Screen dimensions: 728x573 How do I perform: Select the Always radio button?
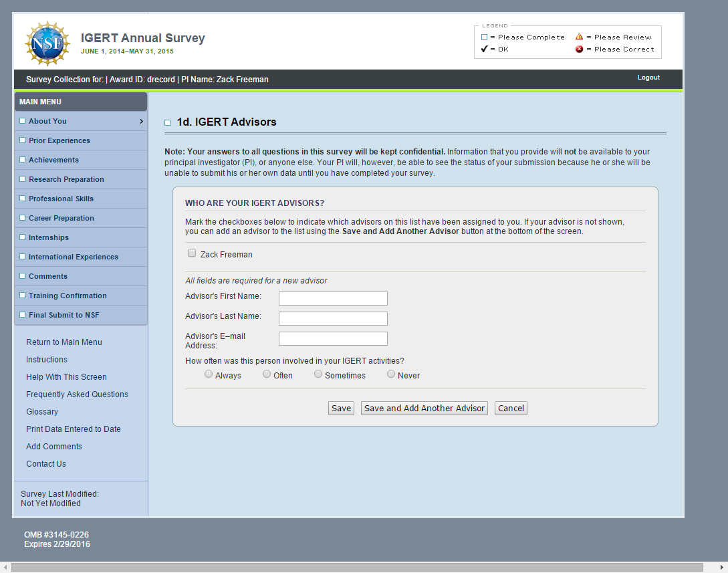point(209,374)
